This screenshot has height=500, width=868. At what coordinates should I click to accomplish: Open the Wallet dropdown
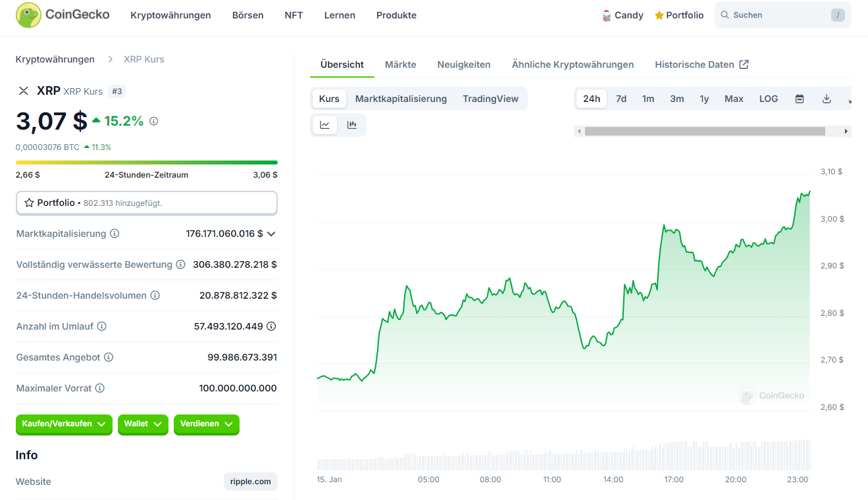143,424
